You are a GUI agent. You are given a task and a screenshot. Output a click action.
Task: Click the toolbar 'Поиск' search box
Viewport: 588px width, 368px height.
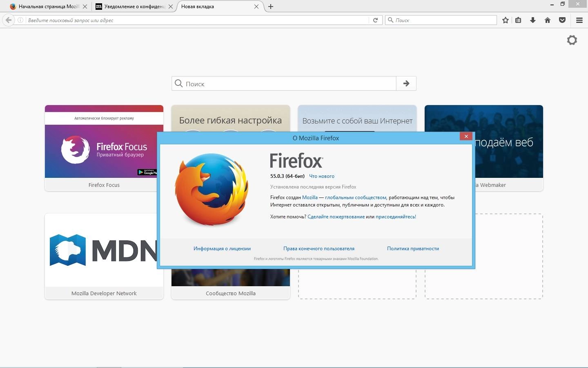(x=441, y=20)
